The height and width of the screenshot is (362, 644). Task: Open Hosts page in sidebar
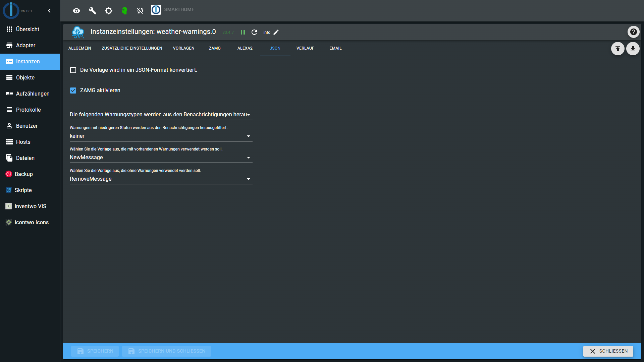click(30, 142)
